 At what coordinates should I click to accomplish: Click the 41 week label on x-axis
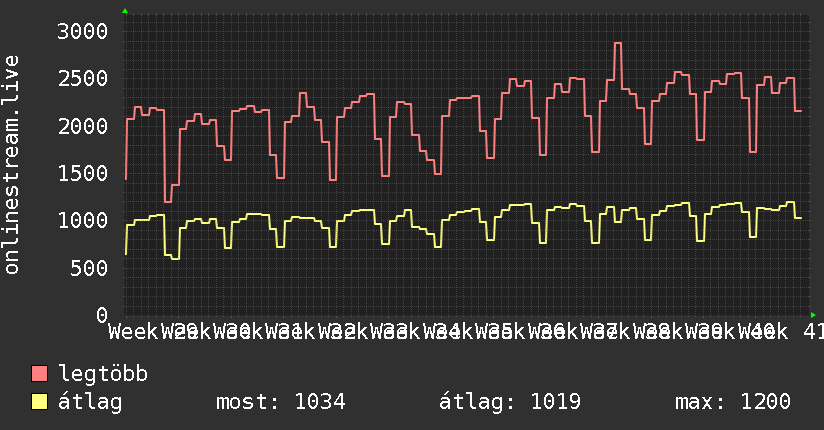813,332
